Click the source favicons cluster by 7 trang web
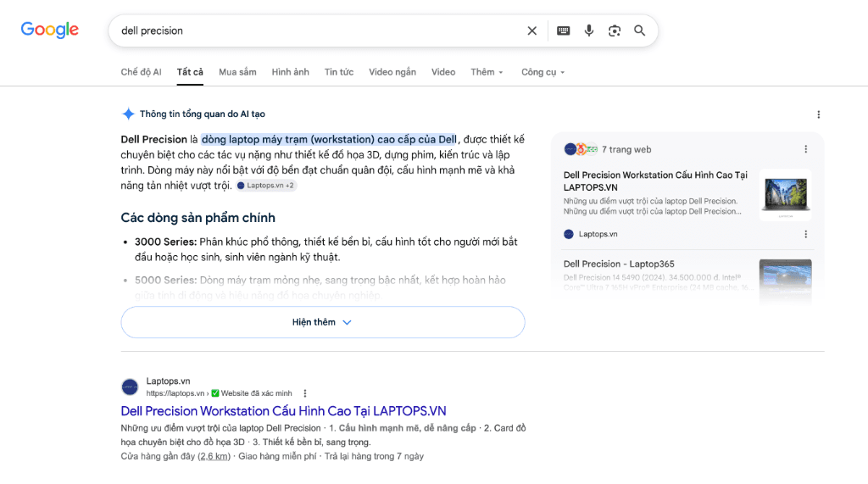868x484 pixels. [581, 149]
